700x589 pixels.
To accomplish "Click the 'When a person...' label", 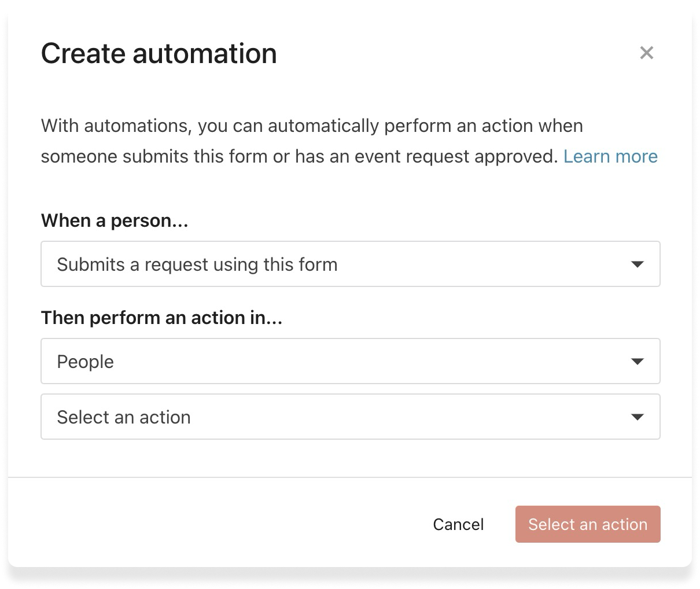I will point(115,220).
